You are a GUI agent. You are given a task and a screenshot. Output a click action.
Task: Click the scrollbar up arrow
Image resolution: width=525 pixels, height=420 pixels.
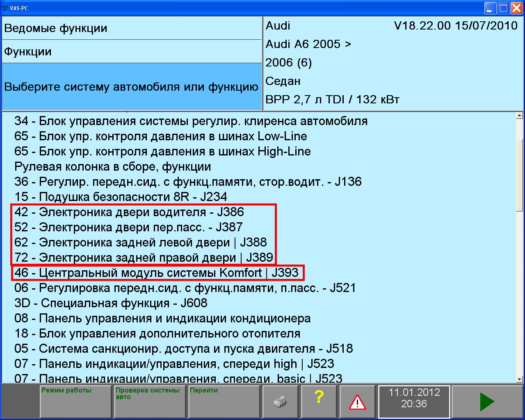tap(520, 116)
